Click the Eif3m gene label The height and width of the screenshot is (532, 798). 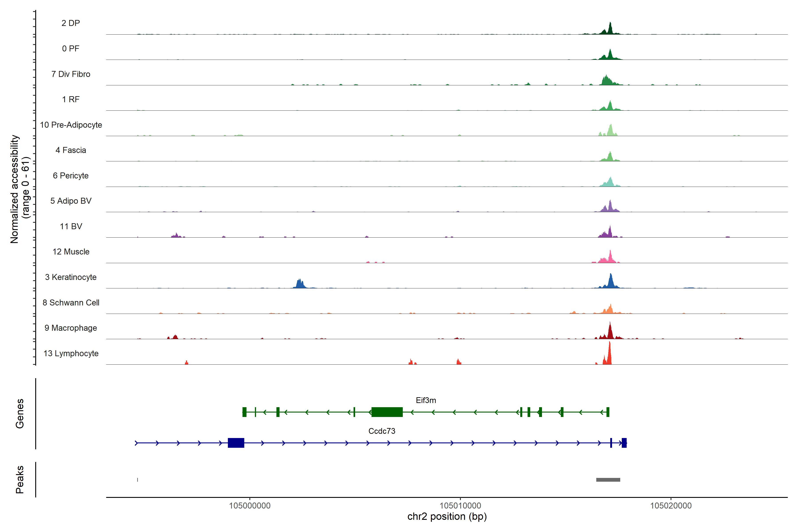pos(426,400)
